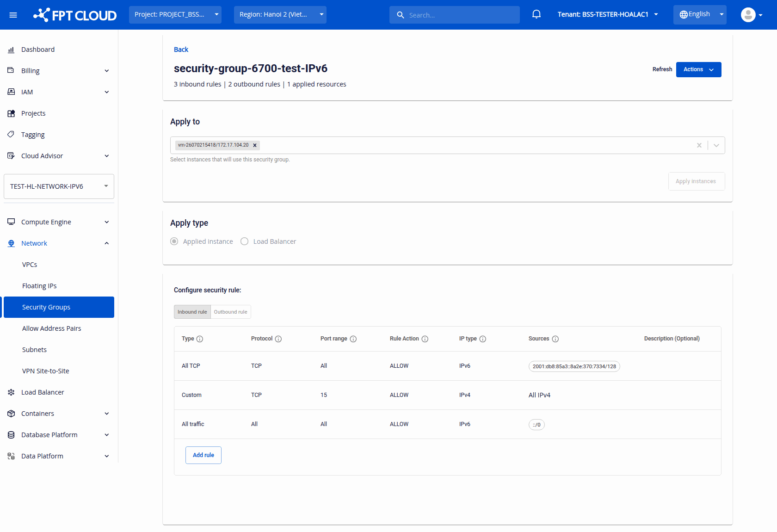Image resolution: width=777 pixels, height=532 pixels.
Task: Click the Search input field
Action: pos(455,15)
